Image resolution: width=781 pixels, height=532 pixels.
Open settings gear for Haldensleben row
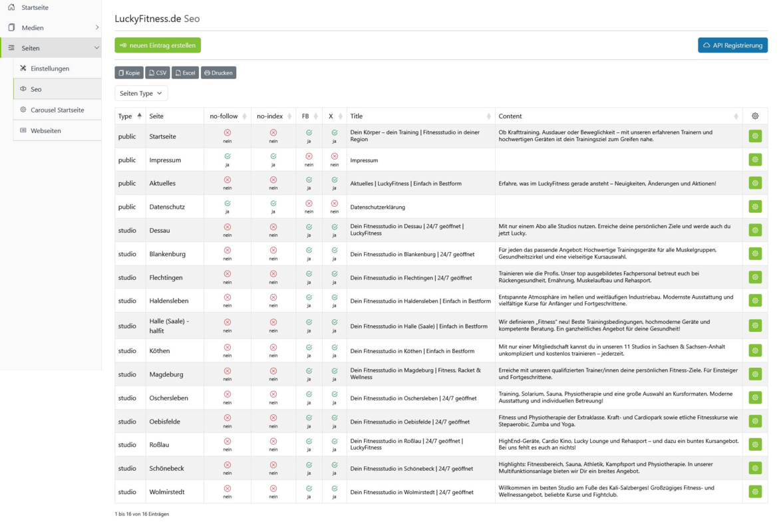point(755,301)
